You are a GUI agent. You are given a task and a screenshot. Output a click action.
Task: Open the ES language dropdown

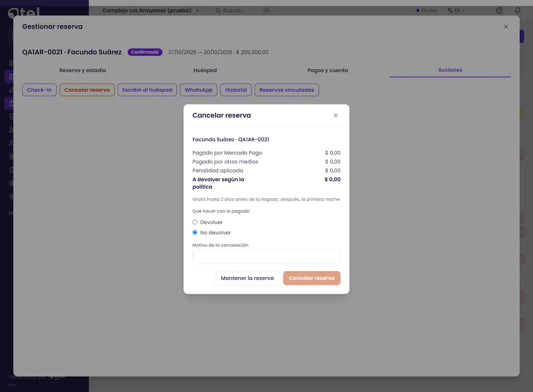[x=459, y=11]
